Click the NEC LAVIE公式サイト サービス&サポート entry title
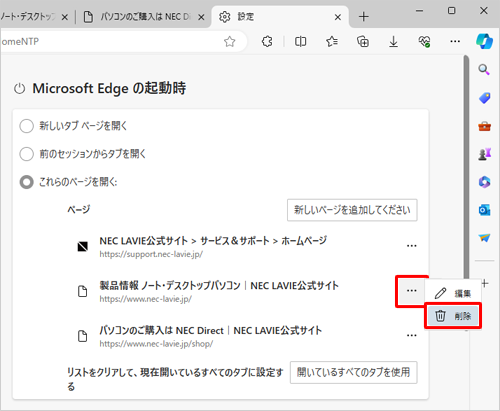 point(213,241)
